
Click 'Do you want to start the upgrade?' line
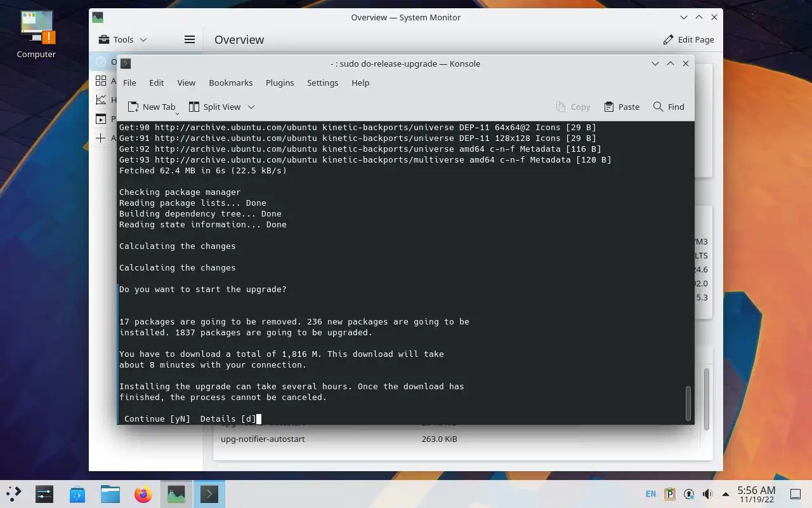pyautogui.click(x=203, y=289)
